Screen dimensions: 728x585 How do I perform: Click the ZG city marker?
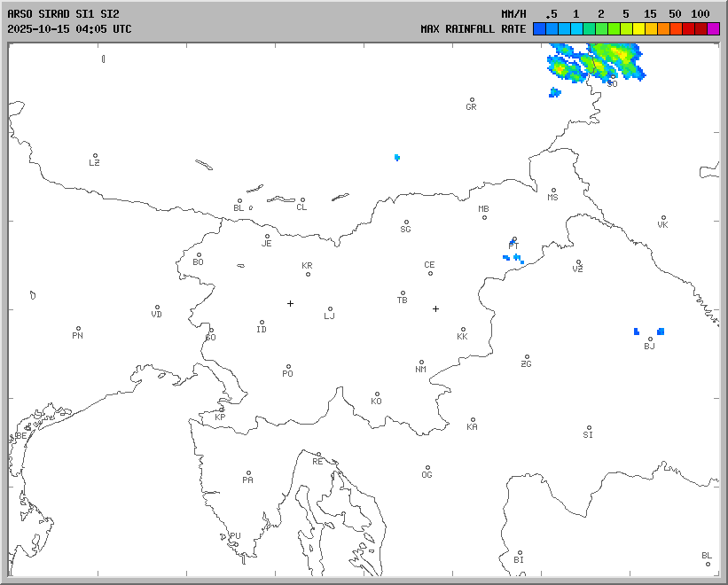(527, 357)
